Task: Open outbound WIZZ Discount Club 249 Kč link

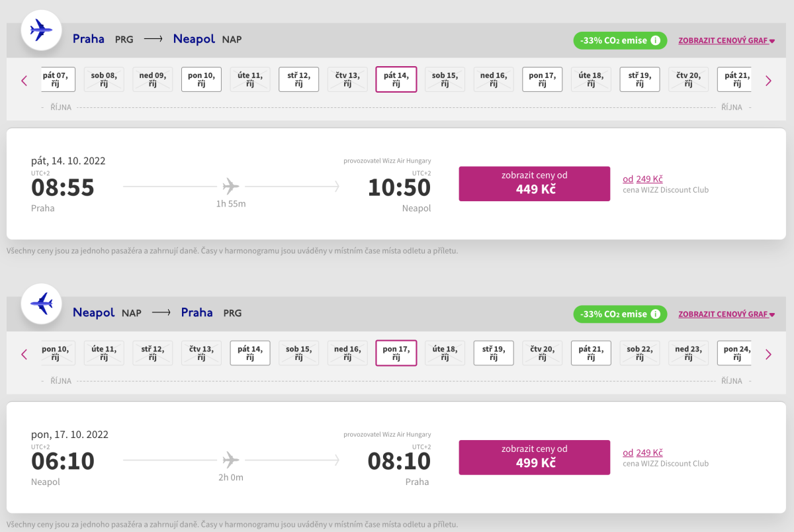Action: click(648, 179)
